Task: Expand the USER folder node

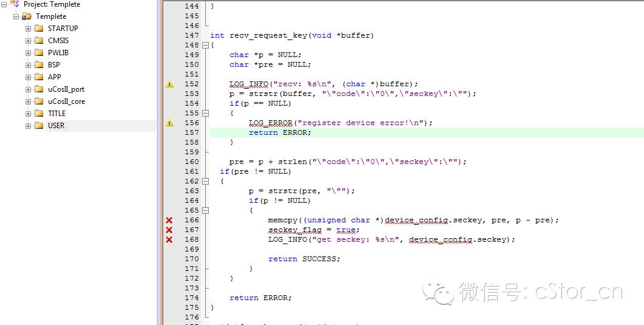Action: click(x=28, y=126)
